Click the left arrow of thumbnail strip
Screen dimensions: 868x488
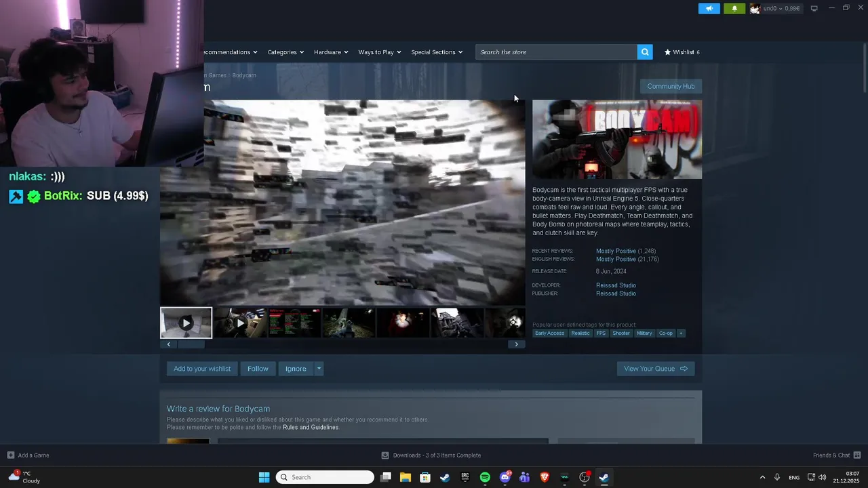coord(168,344)
